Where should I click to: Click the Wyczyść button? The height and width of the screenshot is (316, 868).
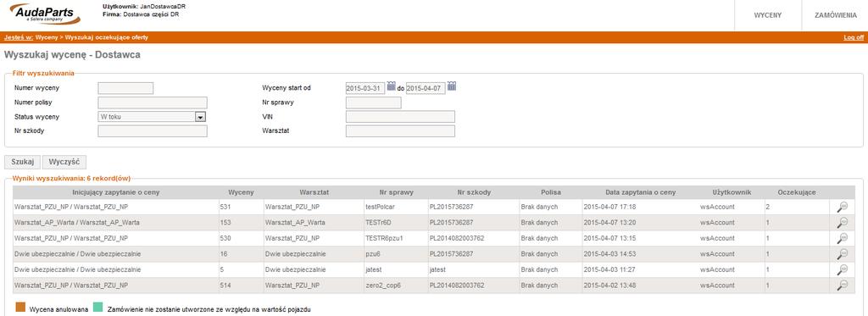click(64, 162)
